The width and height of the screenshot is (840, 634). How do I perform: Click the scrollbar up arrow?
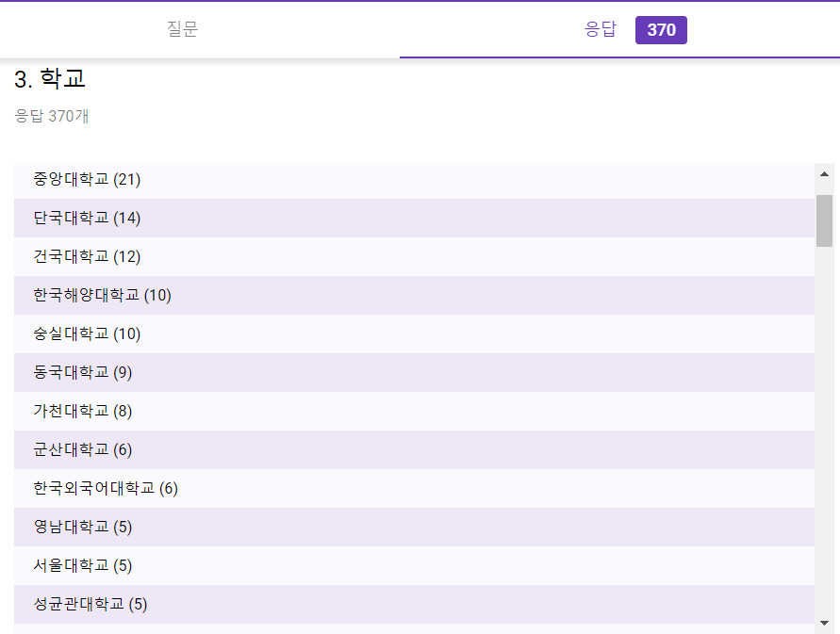[x=825, y=173]
